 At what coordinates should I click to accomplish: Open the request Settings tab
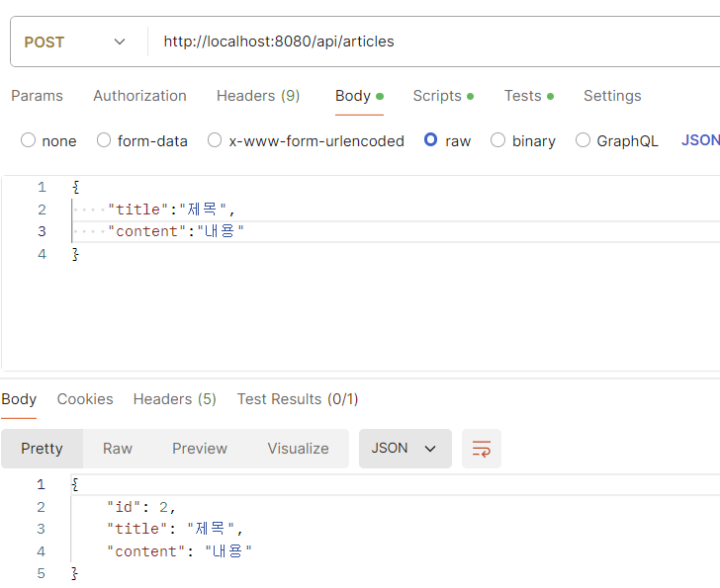coord(612,96)
